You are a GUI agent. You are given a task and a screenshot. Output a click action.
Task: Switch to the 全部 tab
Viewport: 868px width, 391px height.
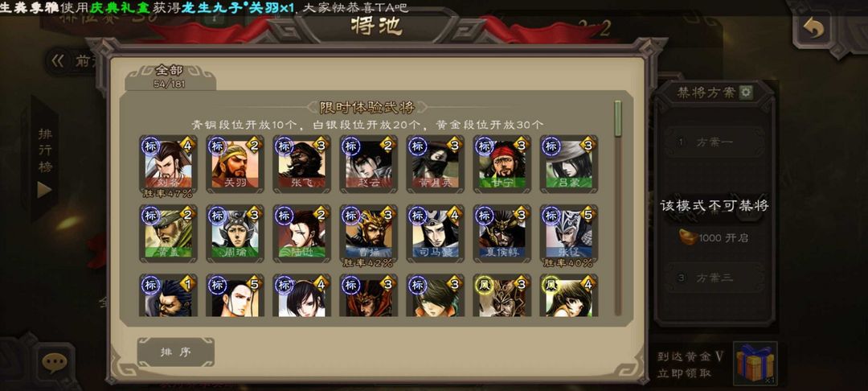click(170, 76)
